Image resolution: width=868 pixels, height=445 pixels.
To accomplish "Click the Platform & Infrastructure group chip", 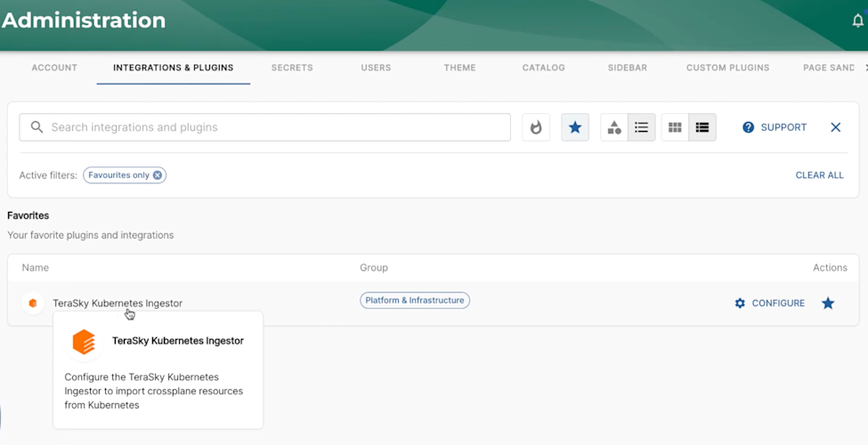I will pyautogui.click(x=415, y=300).
